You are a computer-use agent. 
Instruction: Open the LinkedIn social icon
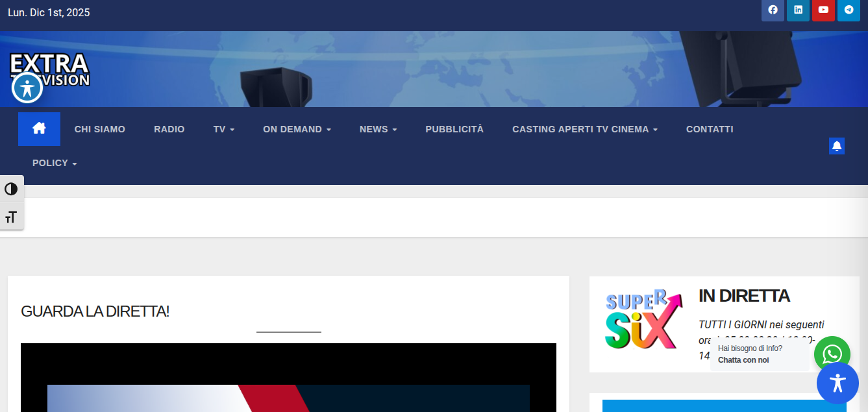click(x=798, y=10)
